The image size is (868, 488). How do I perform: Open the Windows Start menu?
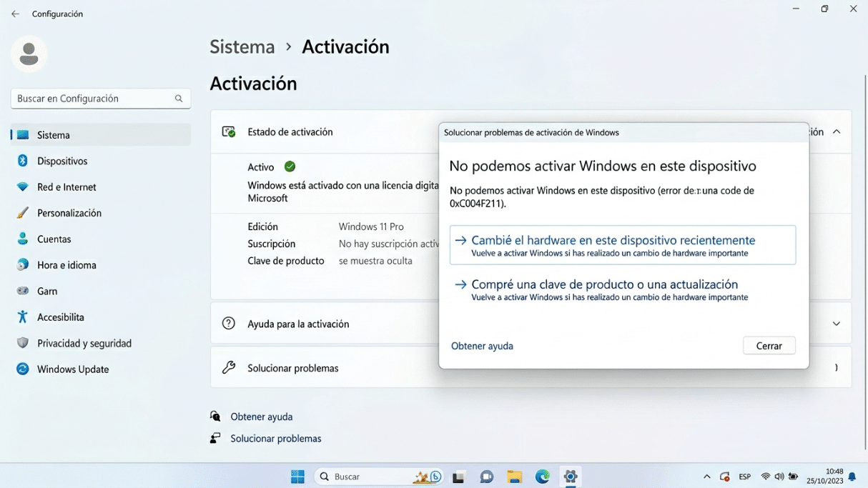pyautogui.click(x=297, y=477)
